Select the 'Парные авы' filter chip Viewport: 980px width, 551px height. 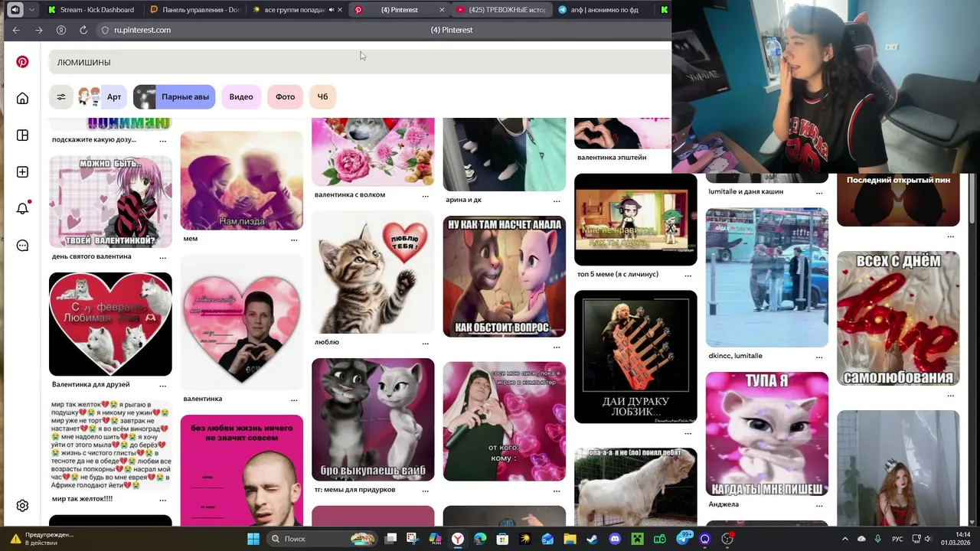click(174, 96)
